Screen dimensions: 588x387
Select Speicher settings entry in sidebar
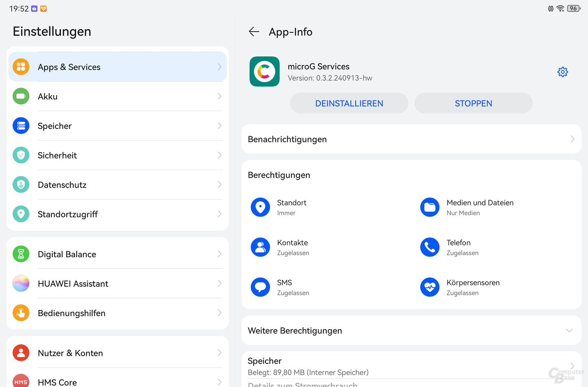[x=117, y=125]
